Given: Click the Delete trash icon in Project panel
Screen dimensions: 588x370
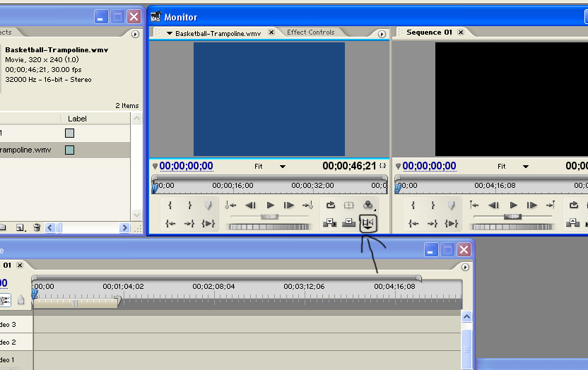Looking at the screenshot, I should coord(37,228).
